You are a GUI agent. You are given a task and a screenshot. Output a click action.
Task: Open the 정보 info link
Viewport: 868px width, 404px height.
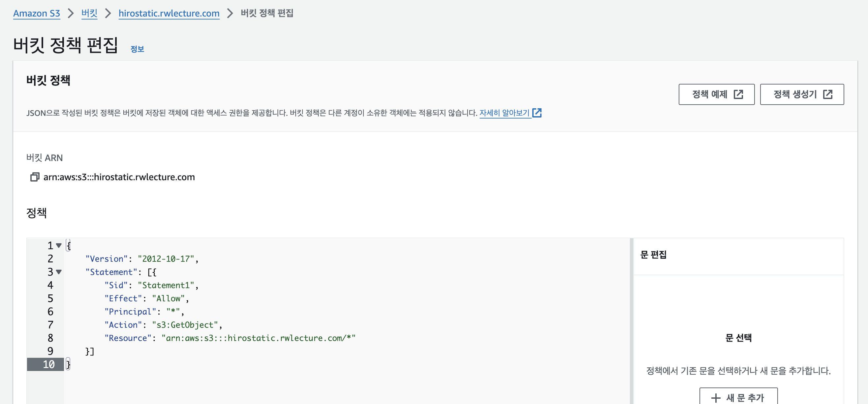(x=137, y=49)
